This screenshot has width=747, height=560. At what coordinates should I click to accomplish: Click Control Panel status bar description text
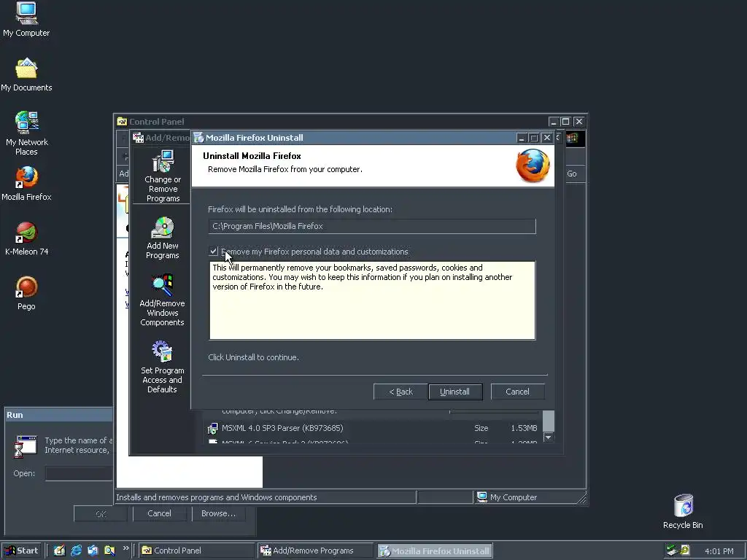(216, 497)
